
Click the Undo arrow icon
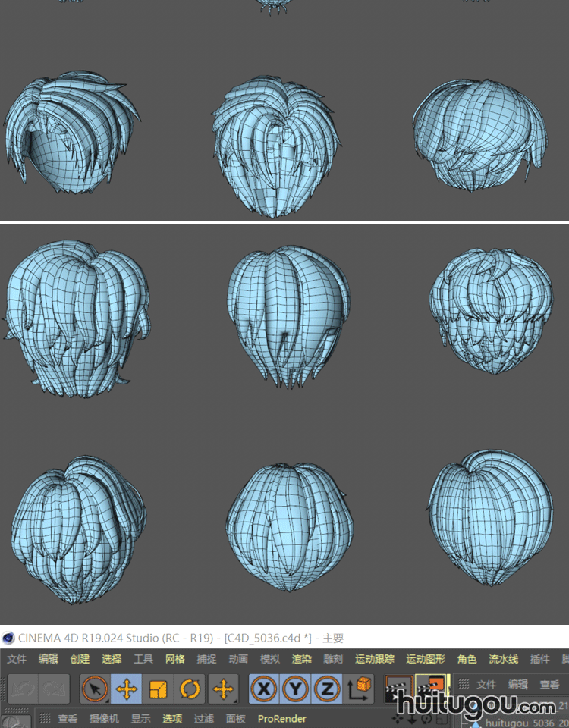pos(24,689)
